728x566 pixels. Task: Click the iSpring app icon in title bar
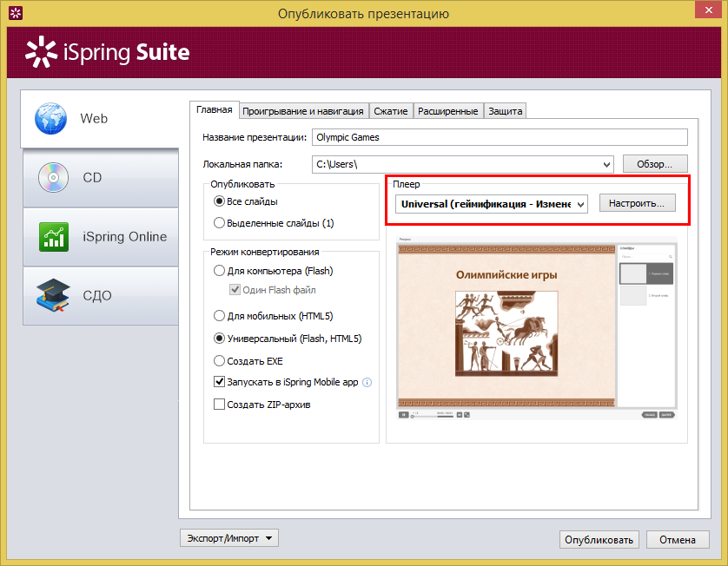pyautogui.click(x=16, y=13)
